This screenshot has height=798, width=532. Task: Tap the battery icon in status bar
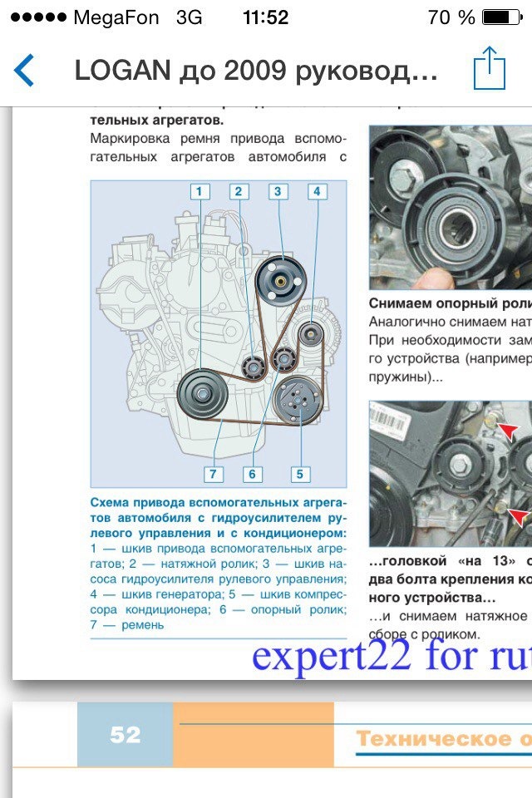pyautogui.click(x=502, y=17)
